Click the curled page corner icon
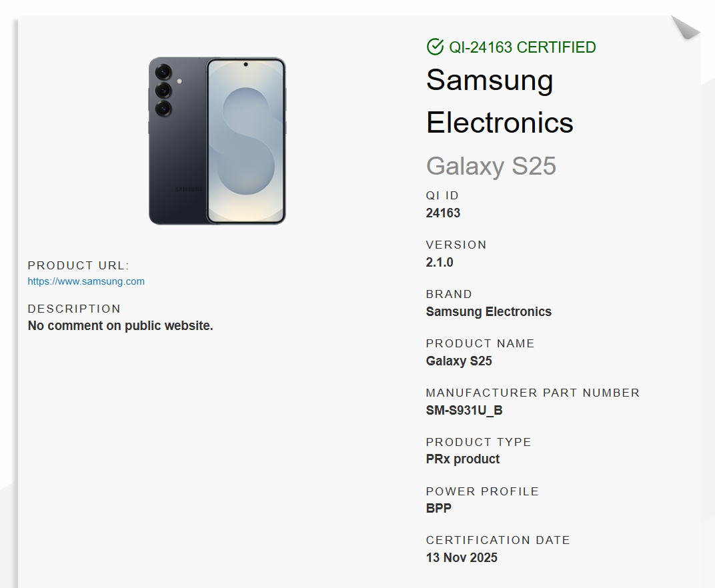This screenshot has width=715, height=588. tap(684, 28)
